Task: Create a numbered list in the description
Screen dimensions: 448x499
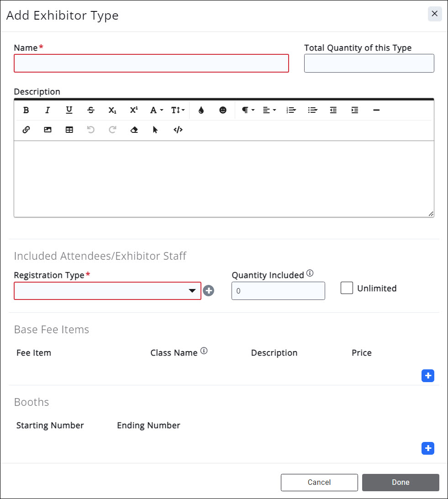Action: (291, 110)
